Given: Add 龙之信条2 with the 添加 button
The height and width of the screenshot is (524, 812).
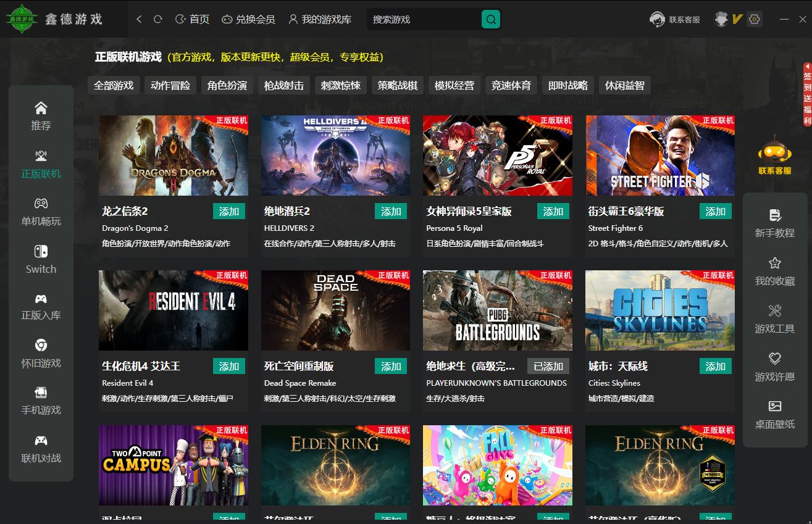Looking at the screenshot, I should click(229, 212).
